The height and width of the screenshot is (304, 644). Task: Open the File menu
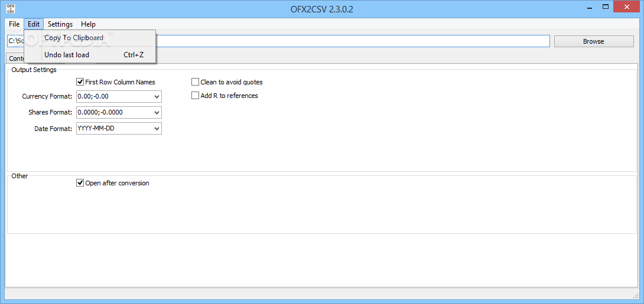[14, 24]
